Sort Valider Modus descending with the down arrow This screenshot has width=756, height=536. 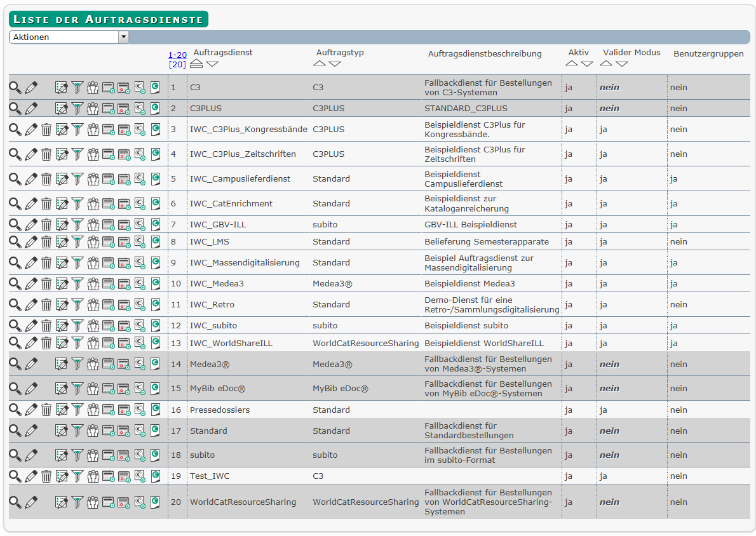pos(622,64)
